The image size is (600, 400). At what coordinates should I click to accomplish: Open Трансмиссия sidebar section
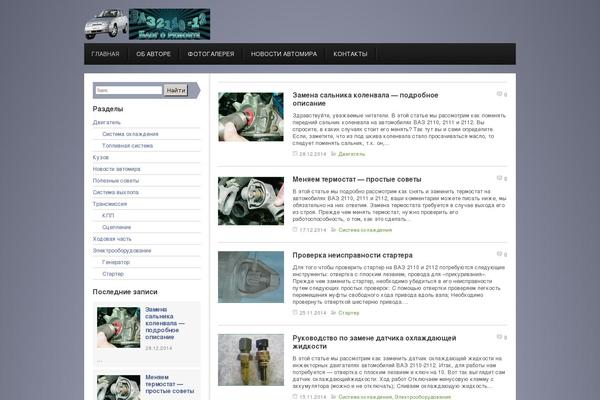coord(109,204)
